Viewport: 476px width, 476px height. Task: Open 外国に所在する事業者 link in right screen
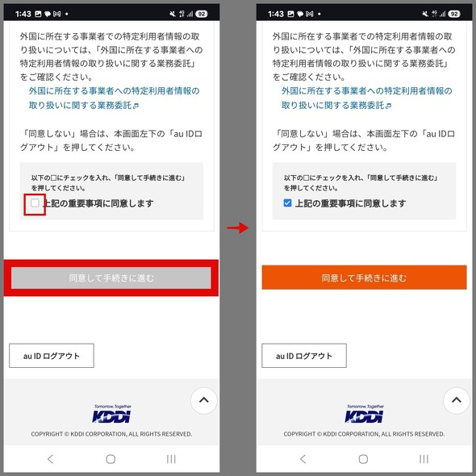click(366, 98)
